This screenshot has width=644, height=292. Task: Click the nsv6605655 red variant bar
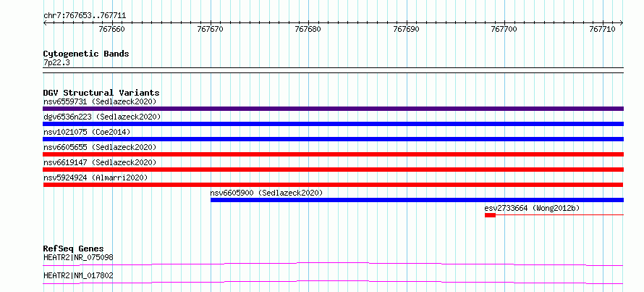point(333,154)
